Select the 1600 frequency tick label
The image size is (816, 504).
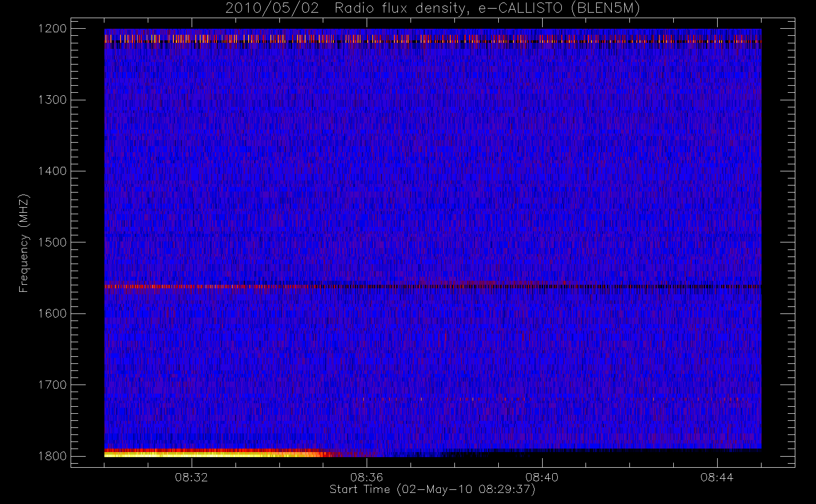pyautogui.click(x=52, y=313)
